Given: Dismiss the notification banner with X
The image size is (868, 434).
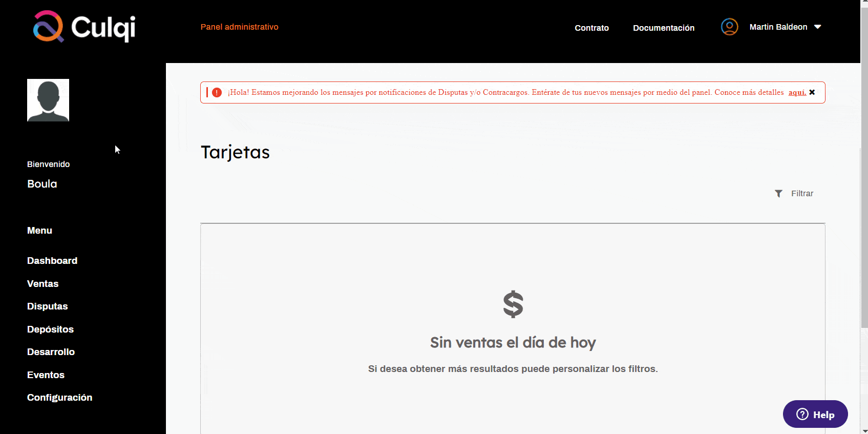Looking at the screenshot, I should coord(812,92).
